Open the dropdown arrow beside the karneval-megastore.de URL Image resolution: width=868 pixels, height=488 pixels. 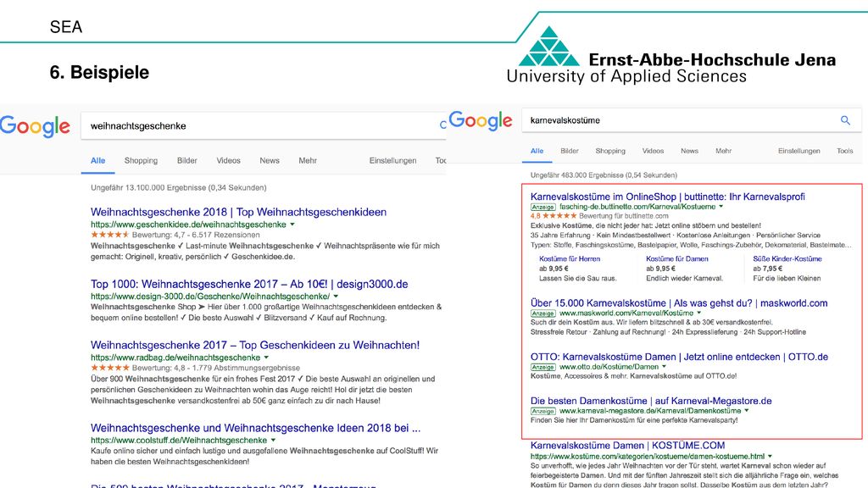[x=746, y=411]
